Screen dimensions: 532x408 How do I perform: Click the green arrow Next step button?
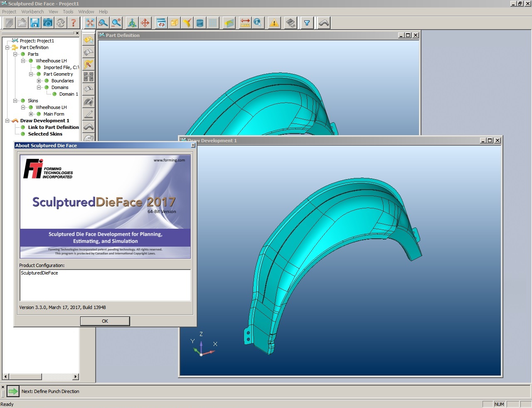[13, 391]
